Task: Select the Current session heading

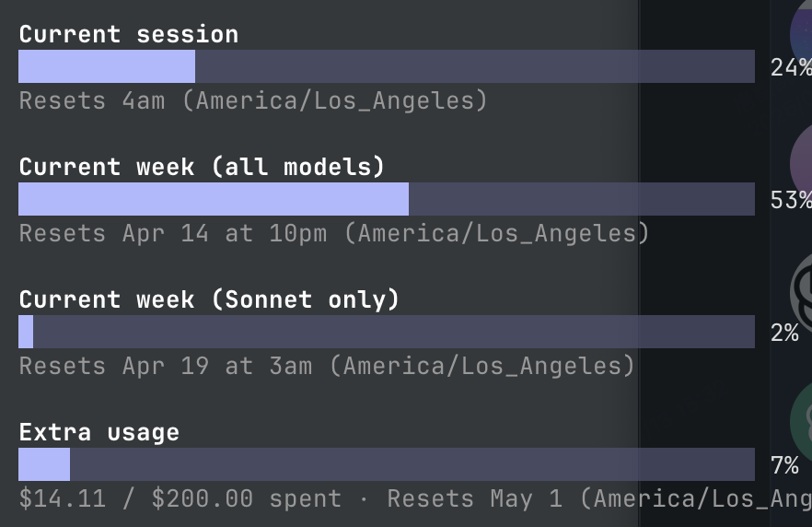Action: point(129,35)
